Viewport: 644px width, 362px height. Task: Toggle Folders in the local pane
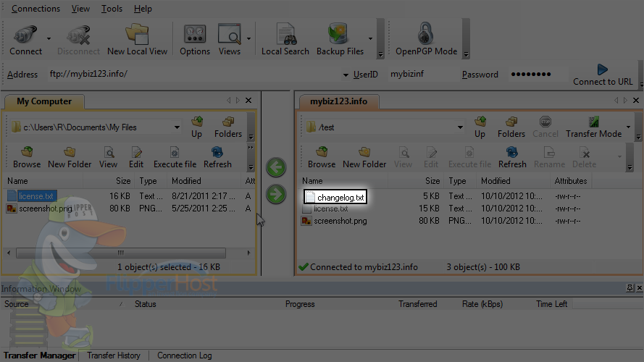tap(228, 127)
